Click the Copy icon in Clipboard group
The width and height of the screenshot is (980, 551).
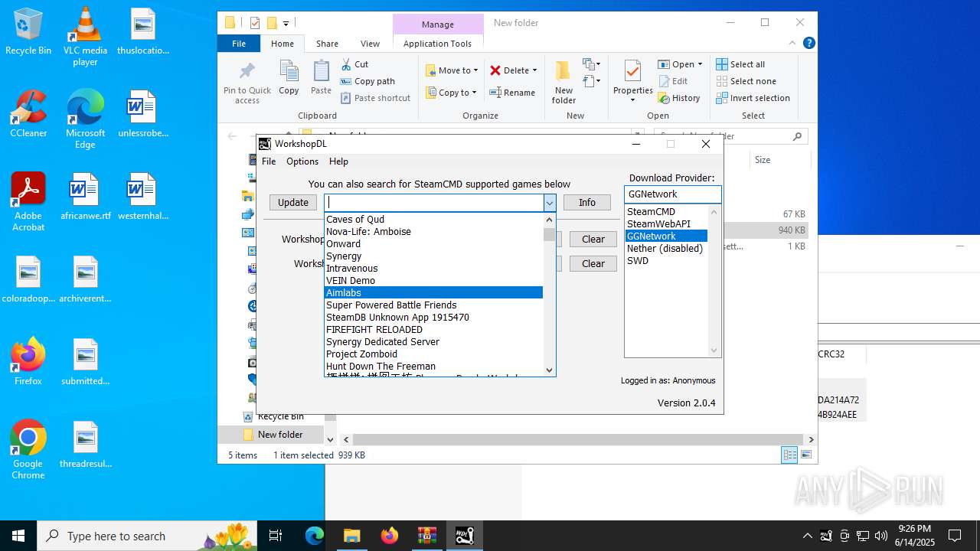pos(289,73)
